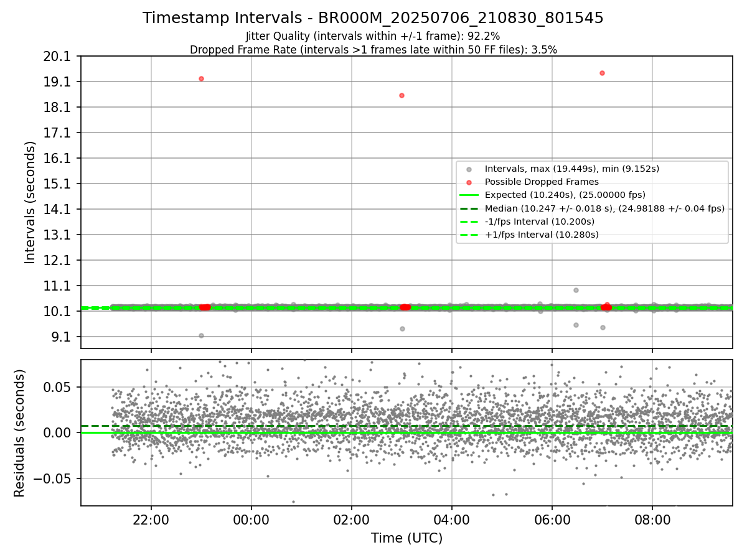Viewport: 747px width, 560px height.
Task: Click the '22:00' time tick label
Action: tap(151, 519)
